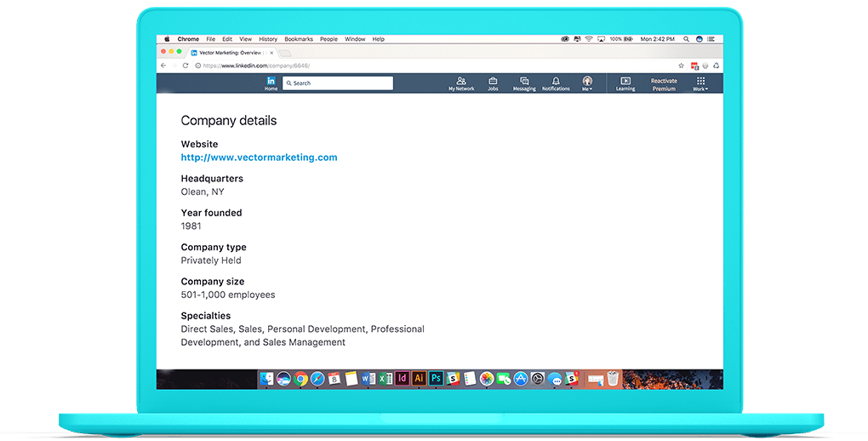This screenshot has height=441, width=868.
Task: Open the History menu
Action: (x=268, y=39)
